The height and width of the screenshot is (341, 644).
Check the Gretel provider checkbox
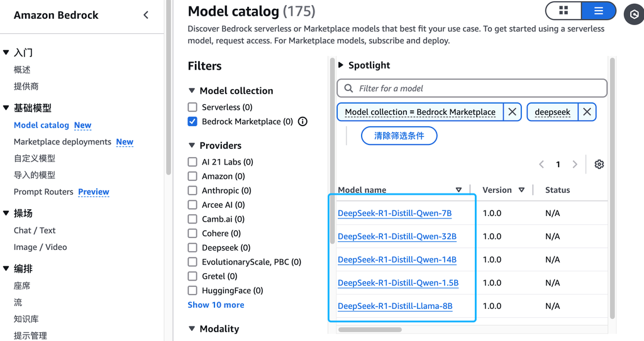click(192, 276)
